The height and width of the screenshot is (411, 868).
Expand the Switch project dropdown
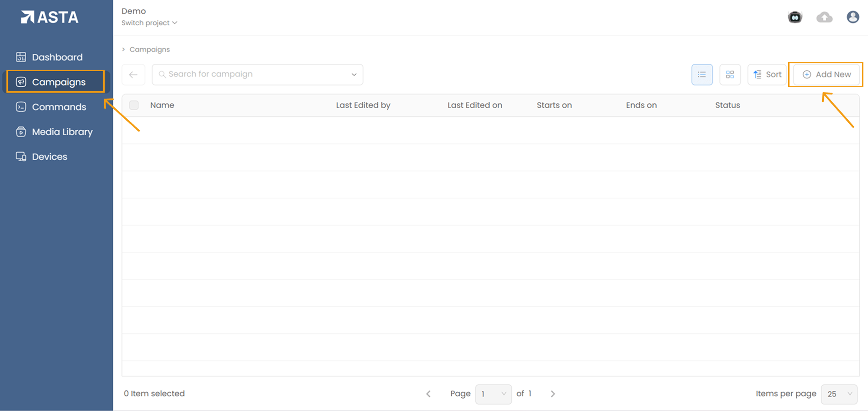tap(149, 23)
